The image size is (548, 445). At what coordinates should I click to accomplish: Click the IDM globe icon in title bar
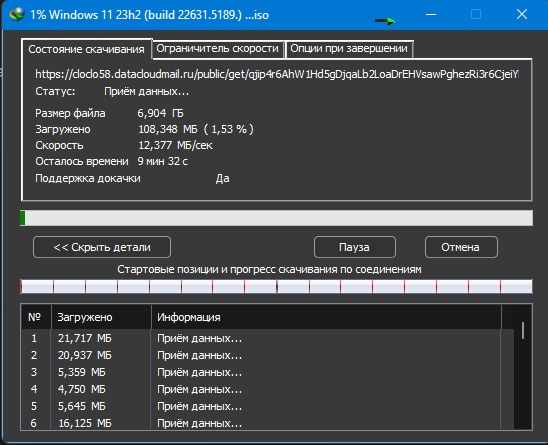[x=17, y=15]
